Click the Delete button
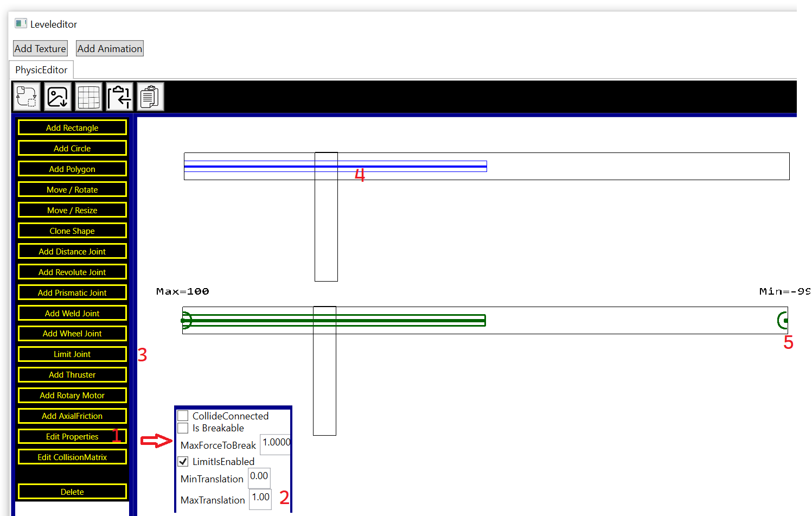Viewport: 812px width, 516px height. (x=72, y=492)
